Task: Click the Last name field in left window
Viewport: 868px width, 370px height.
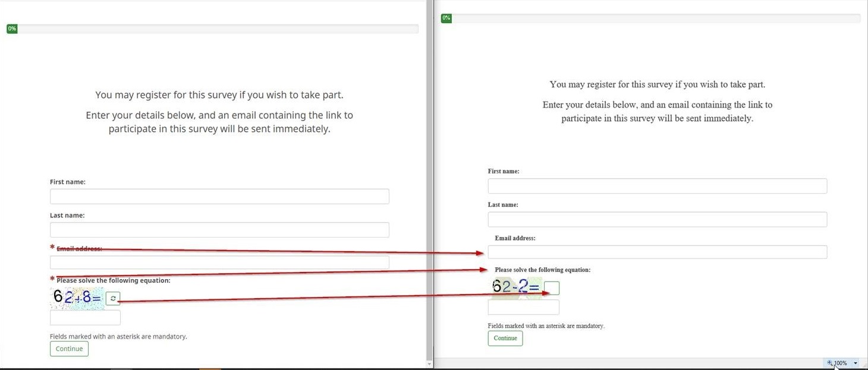Action: coord(219,230)
